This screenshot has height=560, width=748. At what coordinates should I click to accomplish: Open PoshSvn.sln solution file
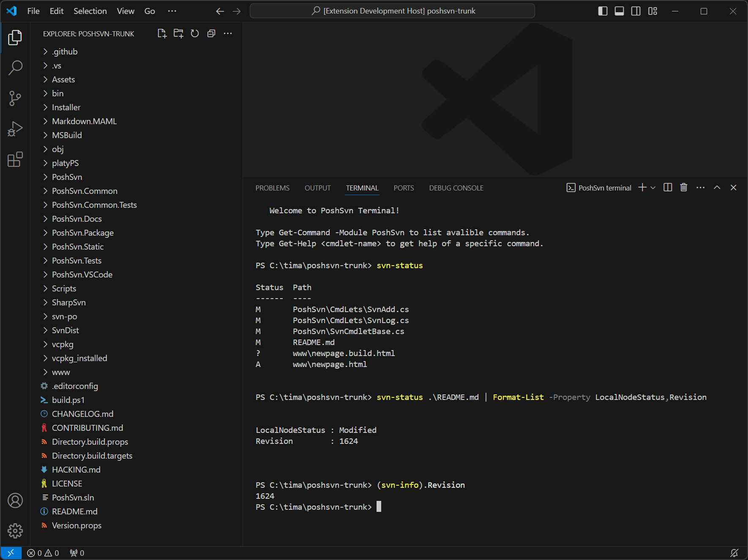(x=136, y=497)
